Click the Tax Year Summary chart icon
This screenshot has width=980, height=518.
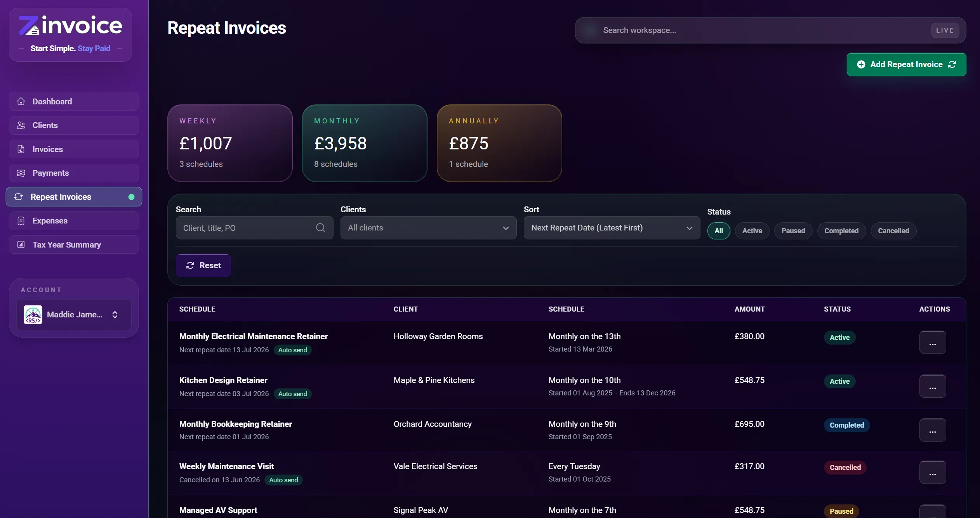point(21,244)
